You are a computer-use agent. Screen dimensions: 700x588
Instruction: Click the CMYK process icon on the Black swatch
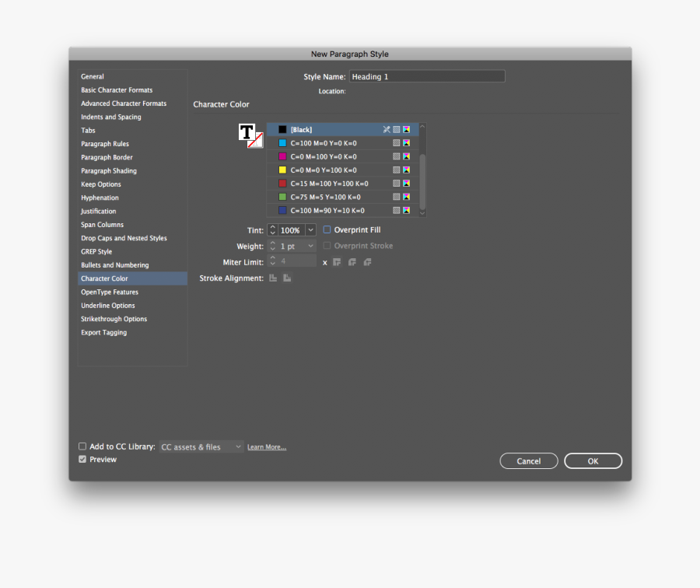tap(406, 129)
